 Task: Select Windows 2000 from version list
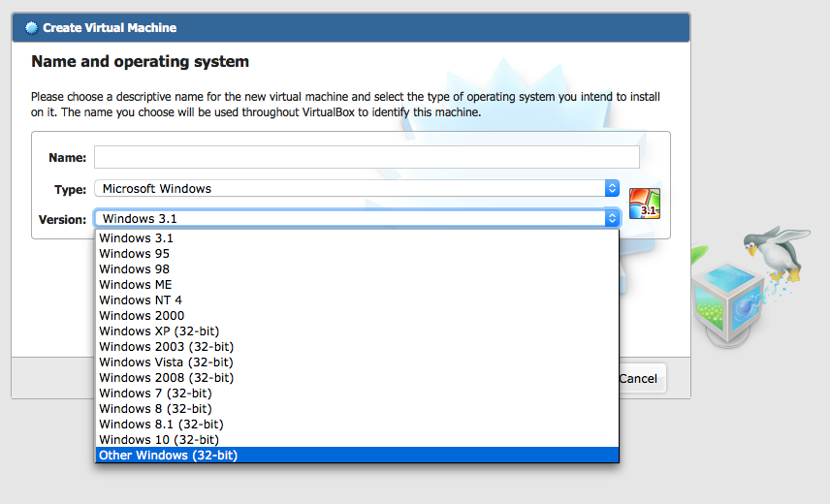click(141, 316)
